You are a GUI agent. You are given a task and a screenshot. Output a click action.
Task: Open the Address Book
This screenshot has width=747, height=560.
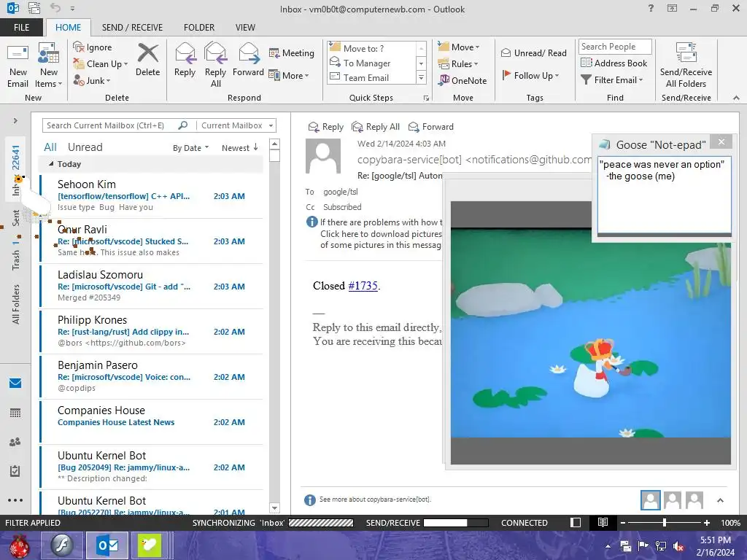coord(614,63)
